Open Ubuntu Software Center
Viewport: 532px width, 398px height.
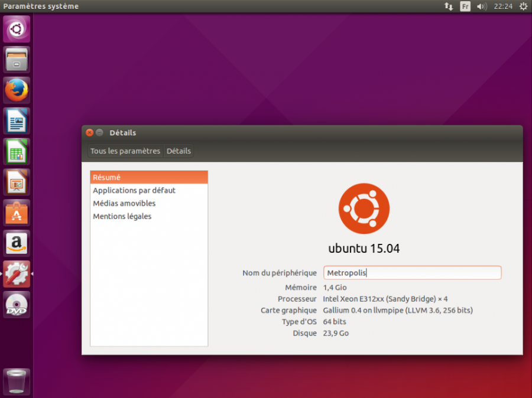pyautogui.click(x=17, y=213)
